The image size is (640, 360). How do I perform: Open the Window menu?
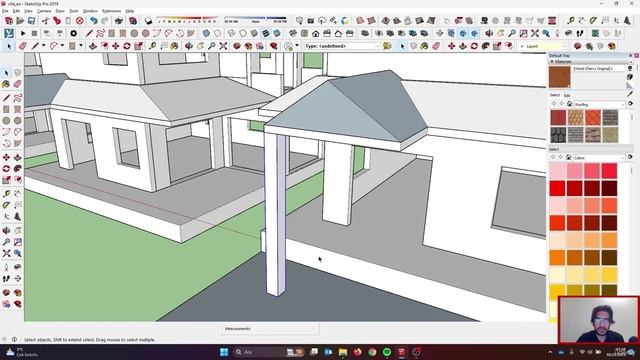90,11
